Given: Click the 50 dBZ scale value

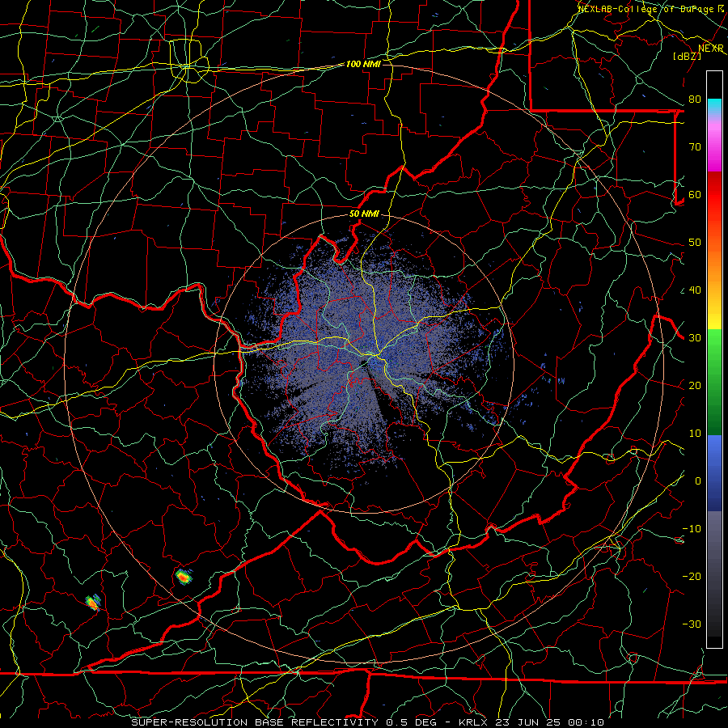Looking at the screenshot, I should (695, 243).
